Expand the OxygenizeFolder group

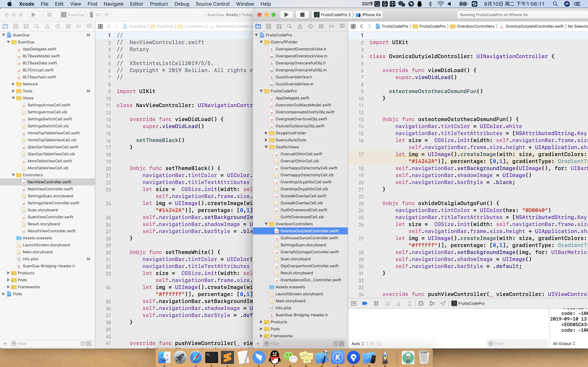[x=266, y=133]
